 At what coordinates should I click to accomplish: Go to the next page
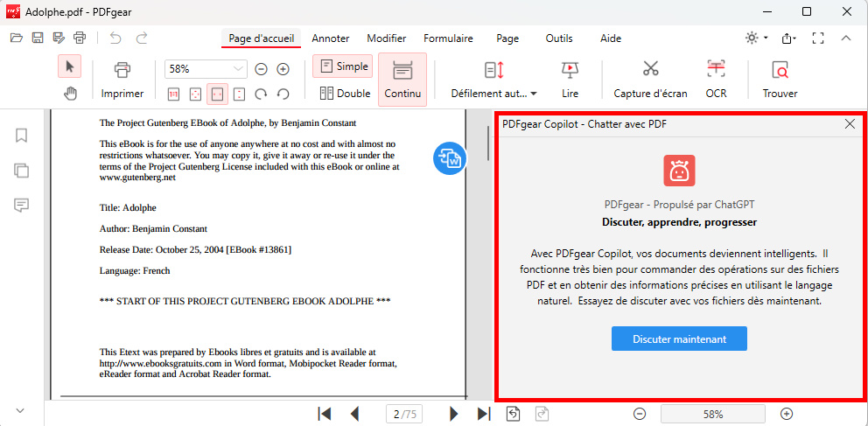click(x=454, y=413)
